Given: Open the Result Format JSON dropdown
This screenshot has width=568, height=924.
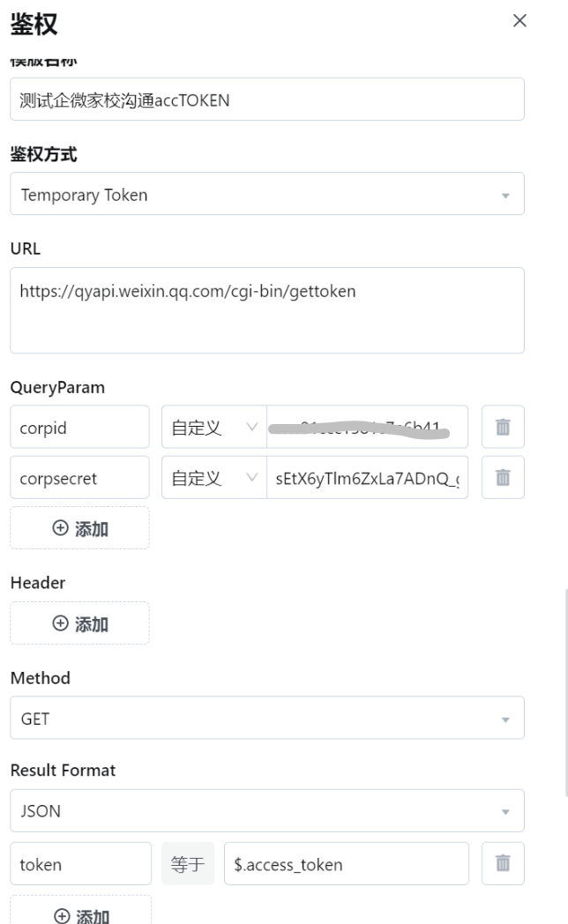Looking at the screenshot, I should 267,811.
